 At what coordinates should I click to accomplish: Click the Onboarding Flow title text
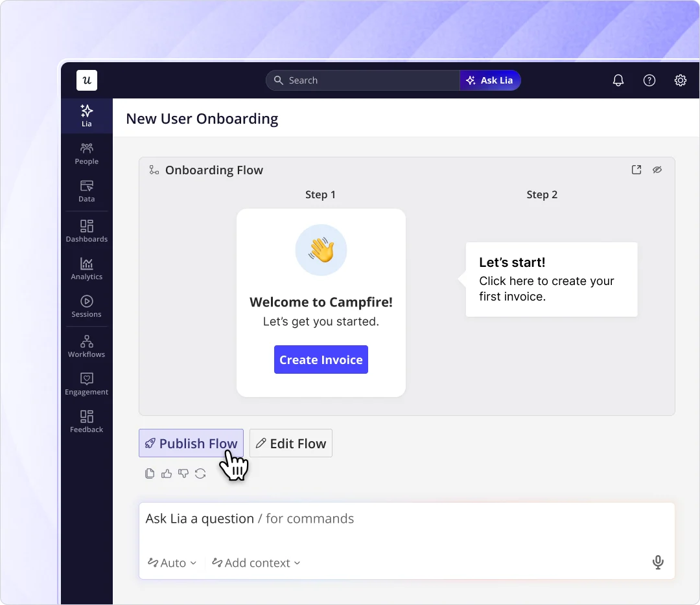[x=214, y=170]
